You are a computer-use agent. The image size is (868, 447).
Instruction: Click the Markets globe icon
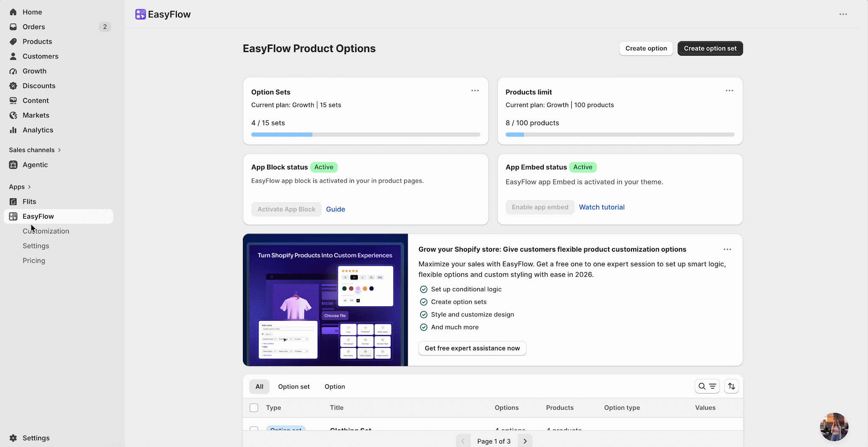[x=13, y=115]
